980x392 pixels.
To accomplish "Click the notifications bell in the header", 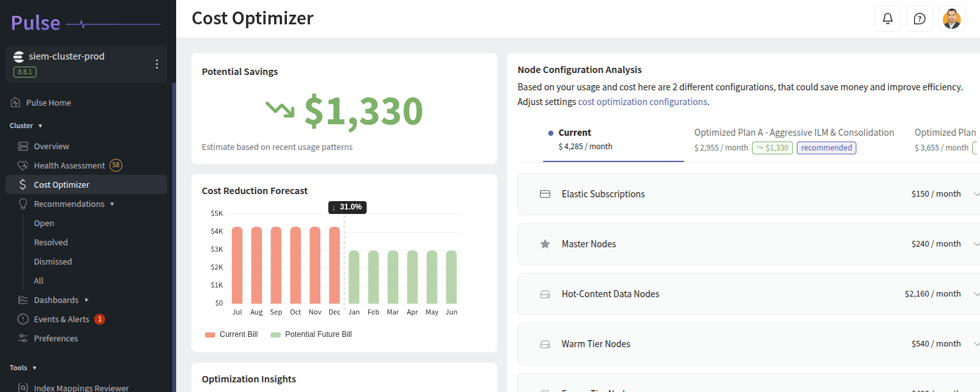I will coord(888,18).
